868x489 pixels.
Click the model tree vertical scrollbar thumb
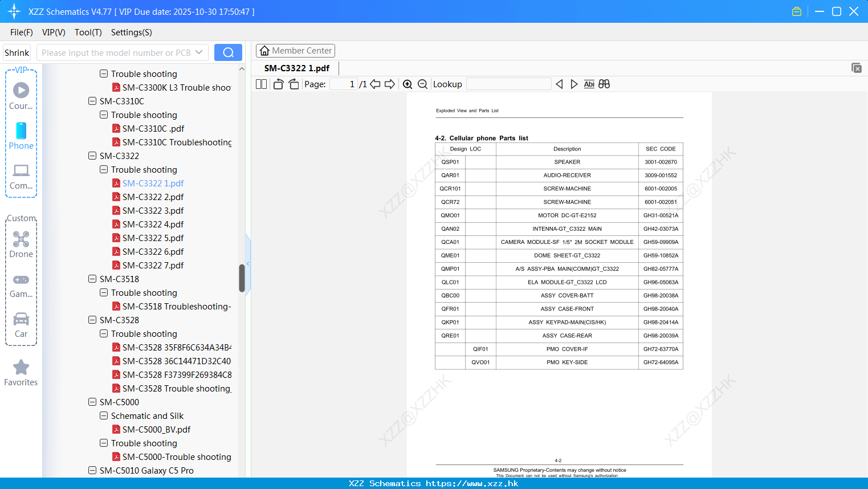pyautogui.click(x=242, y=278)
